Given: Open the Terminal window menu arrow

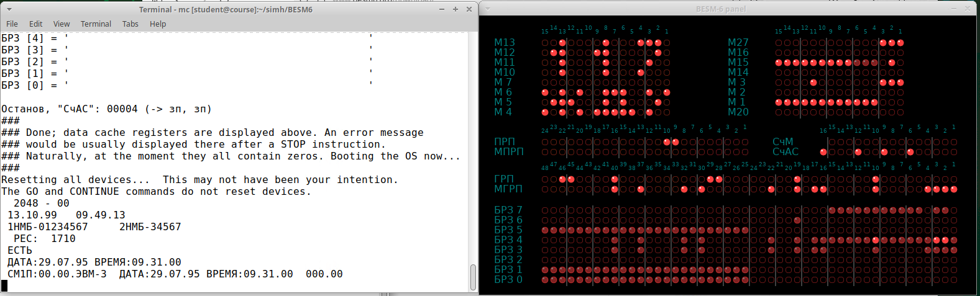Looking at the screenshot, I should 9,9.
